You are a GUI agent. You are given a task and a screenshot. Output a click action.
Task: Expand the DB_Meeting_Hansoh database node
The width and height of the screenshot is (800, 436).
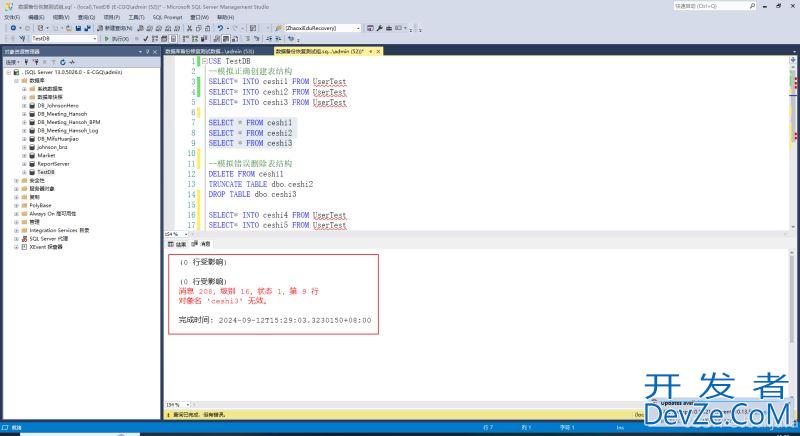pyautogui.click(x=24, y=114)
